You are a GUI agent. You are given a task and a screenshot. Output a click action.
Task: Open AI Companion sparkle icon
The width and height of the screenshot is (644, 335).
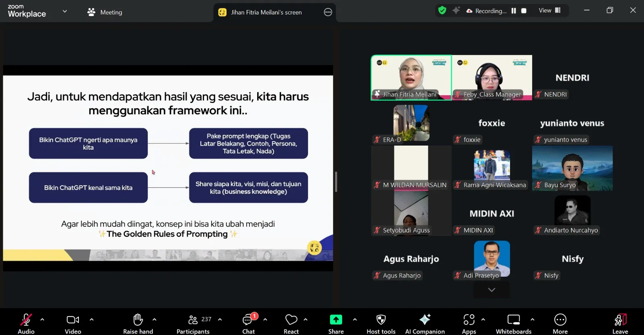(x=425, y=320)
